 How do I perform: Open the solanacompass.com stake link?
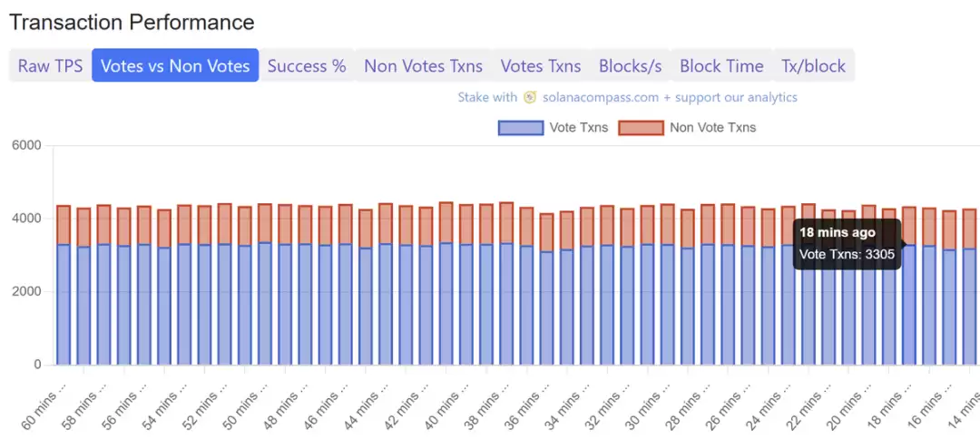[628, 97]
